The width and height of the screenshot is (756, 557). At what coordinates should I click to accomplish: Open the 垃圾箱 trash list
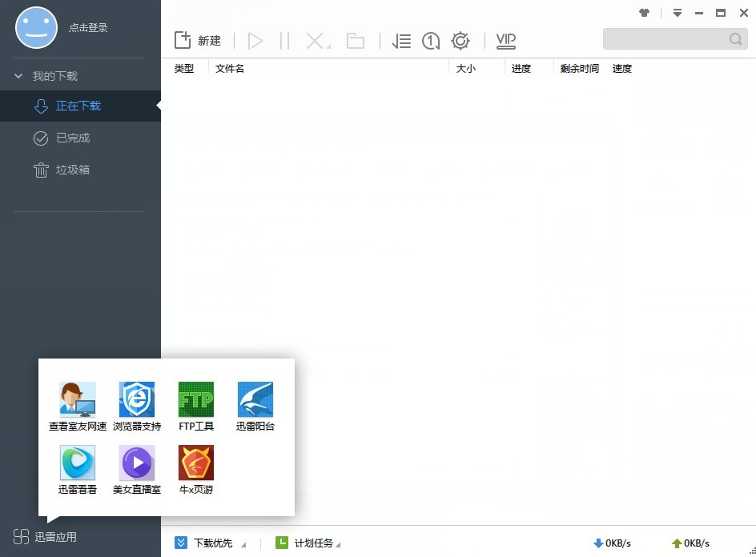point(72,170)
